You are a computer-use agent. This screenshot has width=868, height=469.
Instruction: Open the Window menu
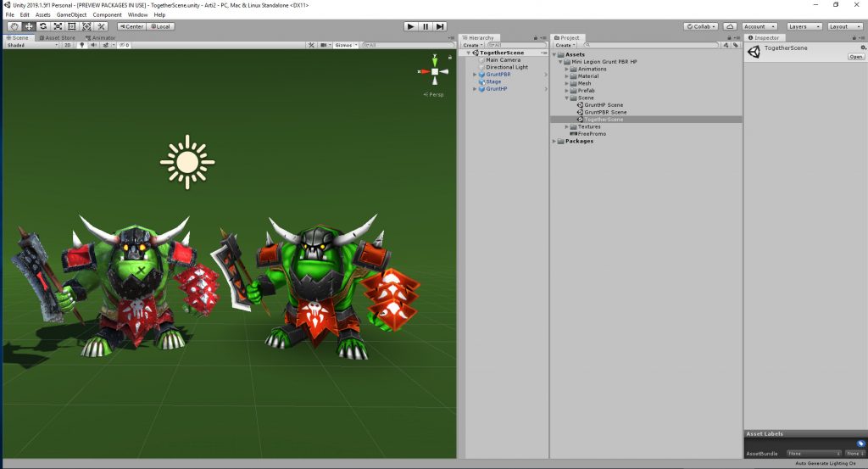[138, 15]
